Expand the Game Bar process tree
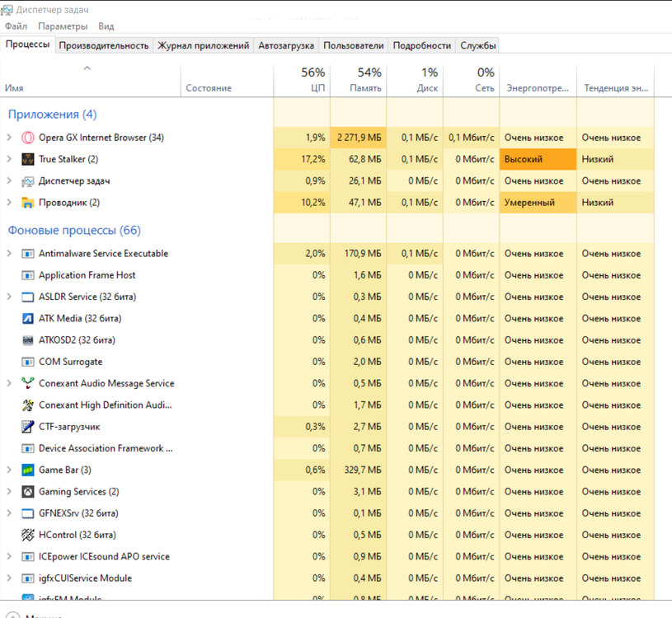This screenshot has height=618, width=672. pos(9,470)
